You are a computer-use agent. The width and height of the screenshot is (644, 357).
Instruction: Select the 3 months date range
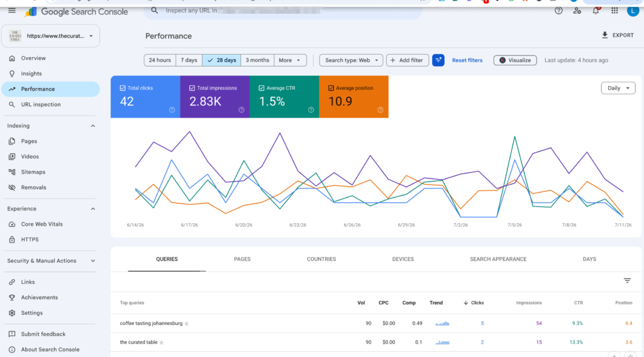[x=257, y=60]
